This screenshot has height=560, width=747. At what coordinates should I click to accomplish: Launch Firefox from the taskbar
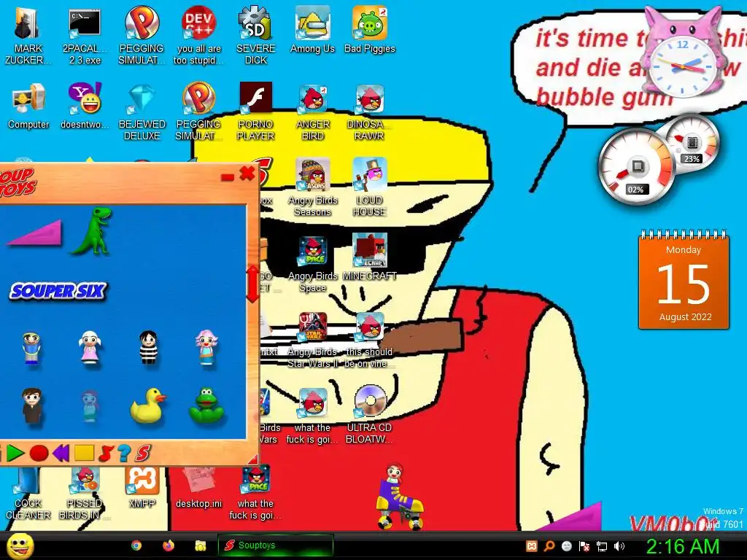coord(169,545)
